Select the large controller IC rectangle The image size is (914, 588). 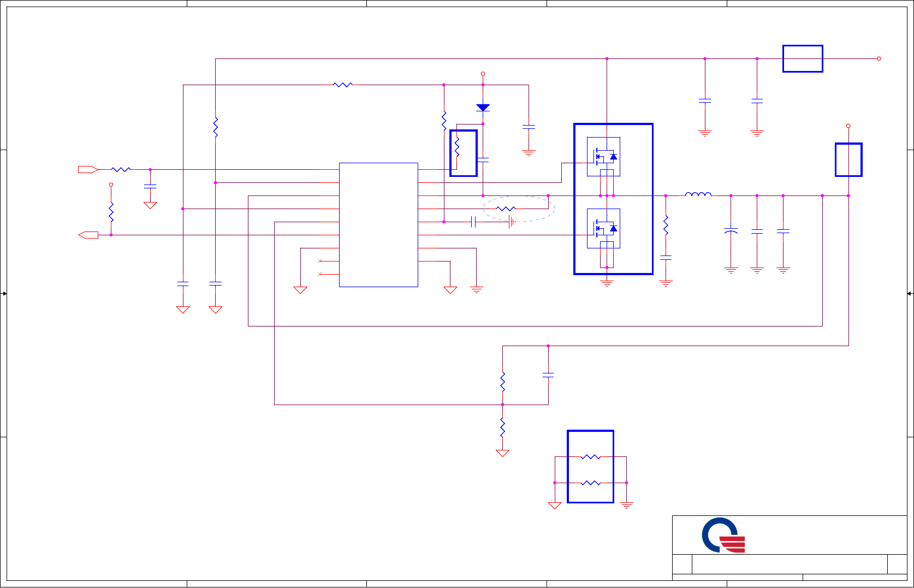pos(378,225)
